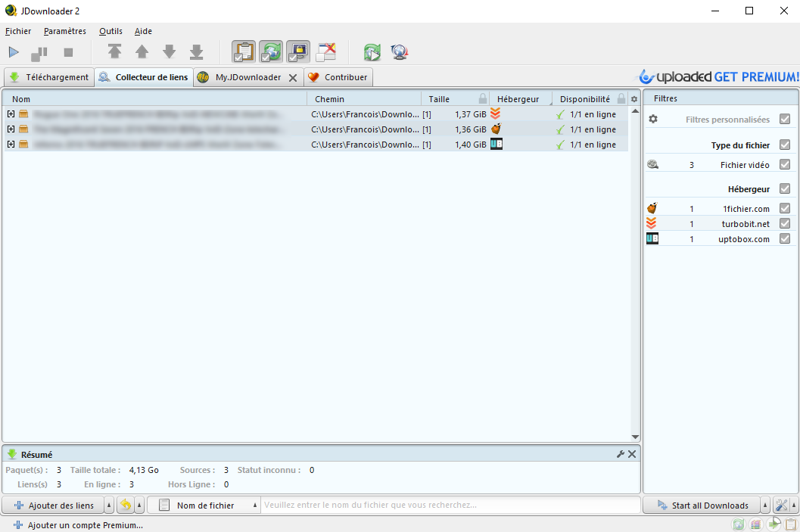
Task: Uncheck the turbobit.net filter
Action: click(785, 223)
